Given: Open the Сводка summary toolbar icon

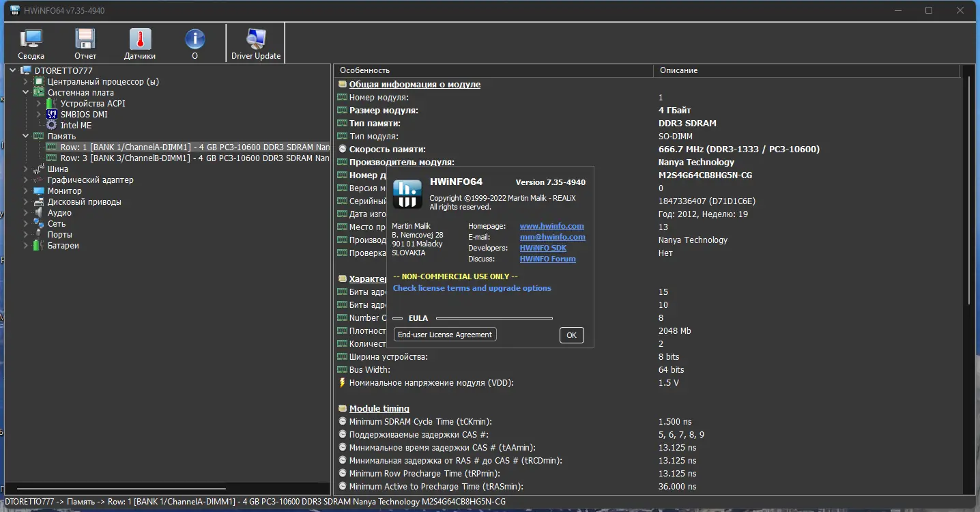Looking at the screenshot, I should 31,44.
